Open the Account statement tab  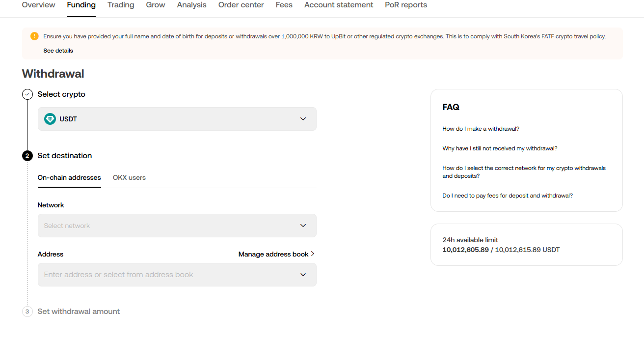click(x=339, y=5)
